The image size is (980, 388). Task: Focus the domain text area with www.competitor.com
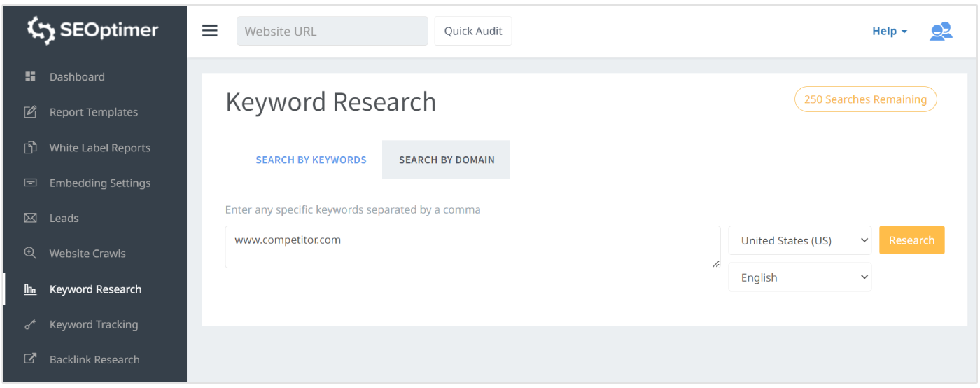pyautogui.click(x=472, y=247)
